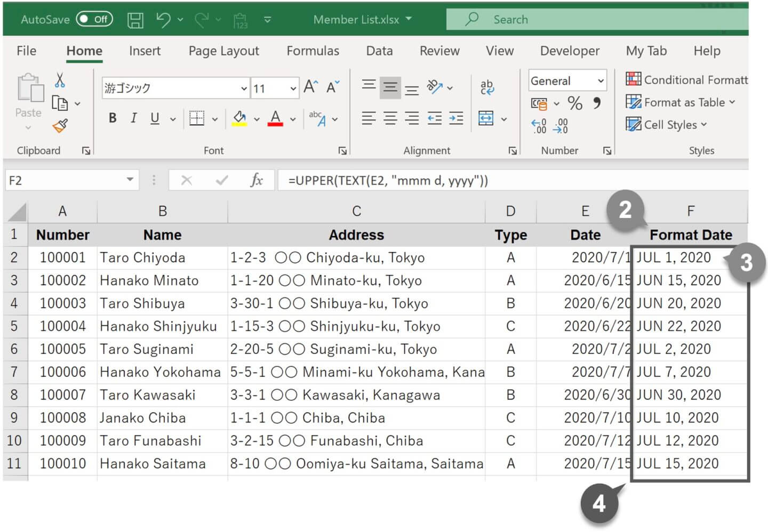Viewport: 768px width, 532px height.
Task: Select the Format Painter tool
Action: coord(60,126)
